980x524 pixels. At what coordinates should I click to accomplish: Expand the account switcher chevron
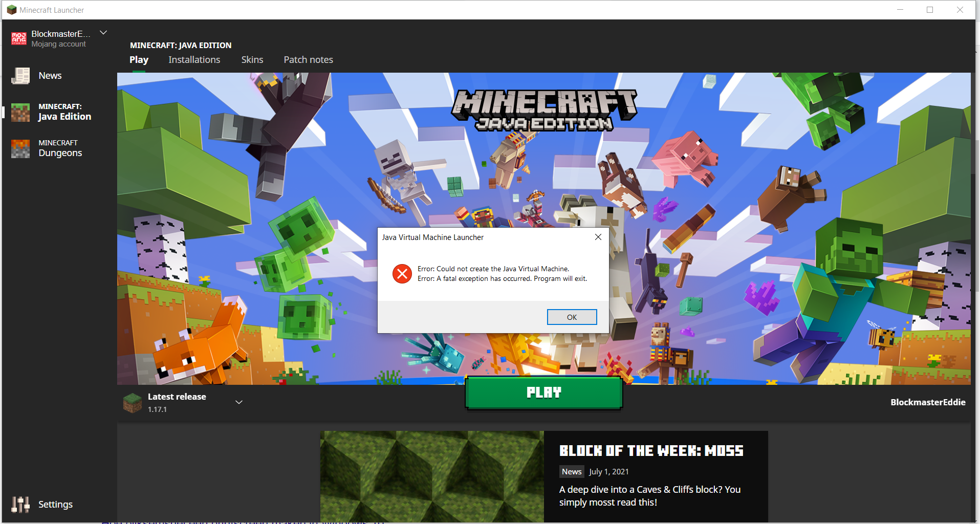[x=103, y=33]
